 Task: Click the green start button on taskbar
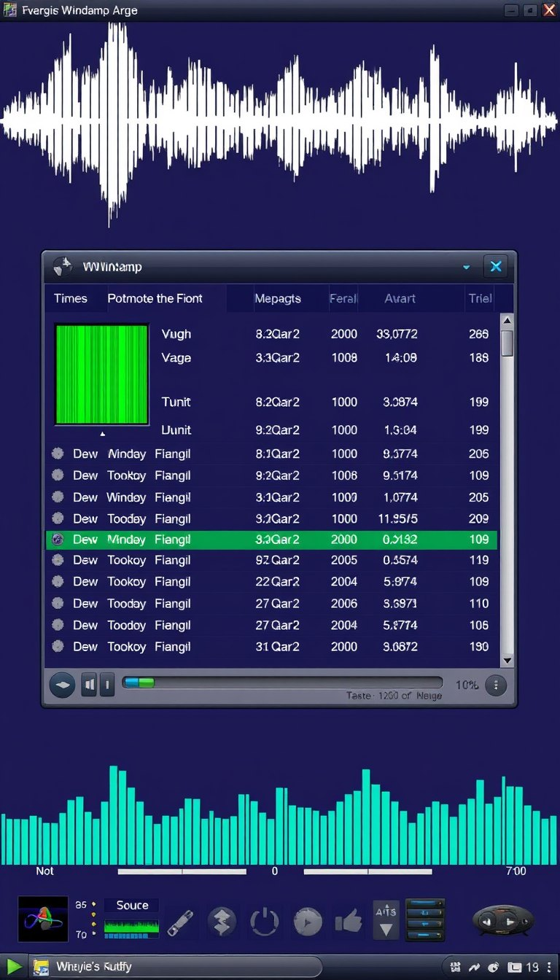click(14, 967)
